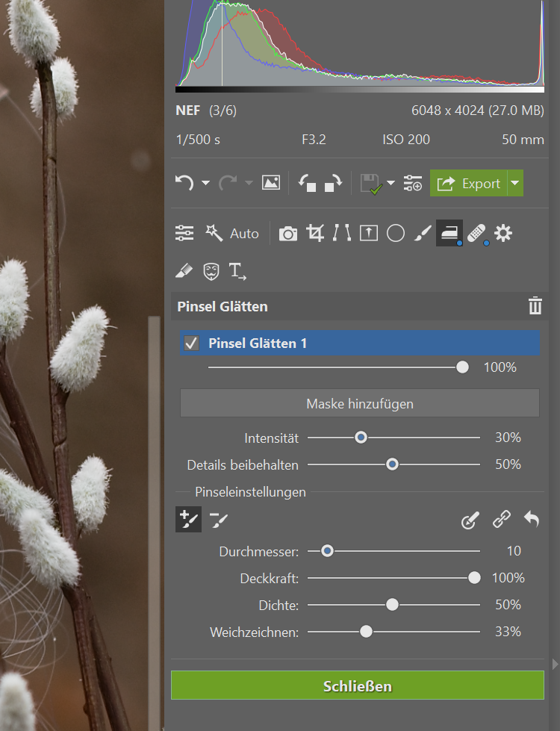Set the Durchmesser slider
The height and width of the screenshot is (731, 560).
[x=393, y=551]
